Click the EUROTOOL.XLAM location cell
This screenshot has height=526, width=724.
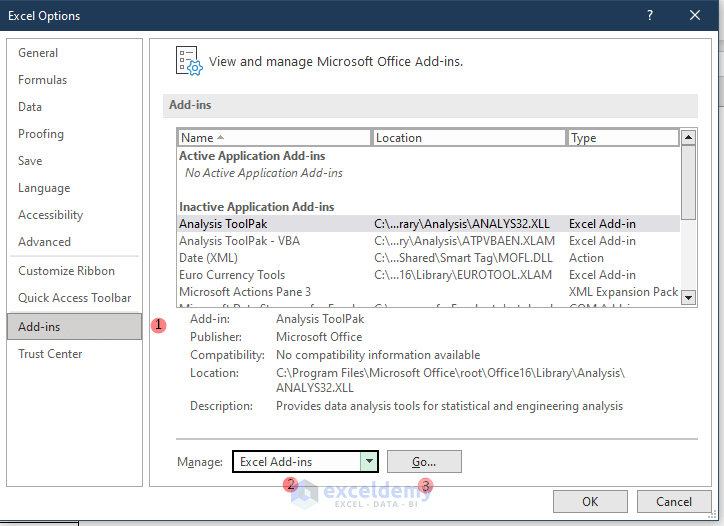pos(463,275)
